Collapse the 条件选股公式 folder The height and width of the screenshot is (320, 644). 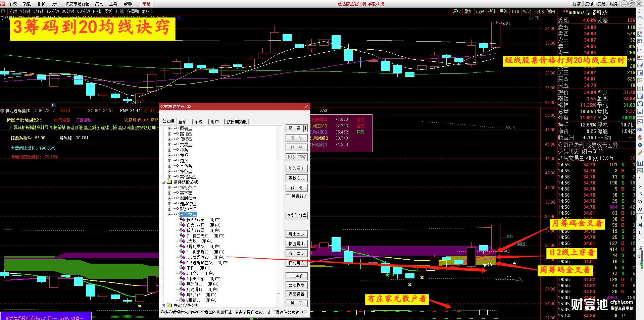point(163,182)
